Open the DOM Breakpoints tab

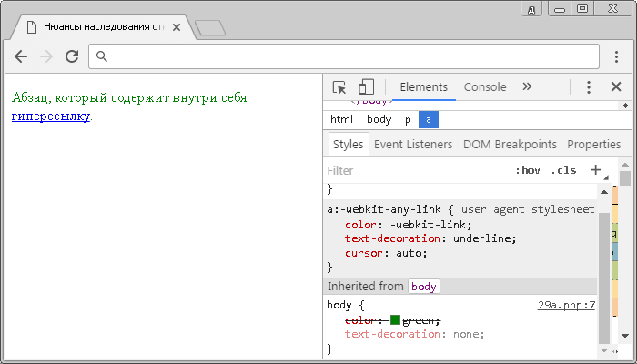point(510,144)
